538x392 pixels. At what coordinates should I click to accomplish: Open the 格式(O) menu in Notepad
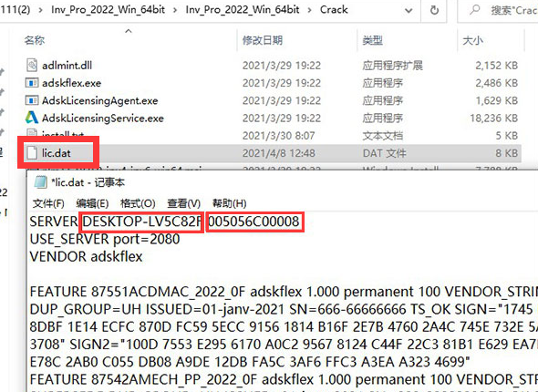pos(138,203)
